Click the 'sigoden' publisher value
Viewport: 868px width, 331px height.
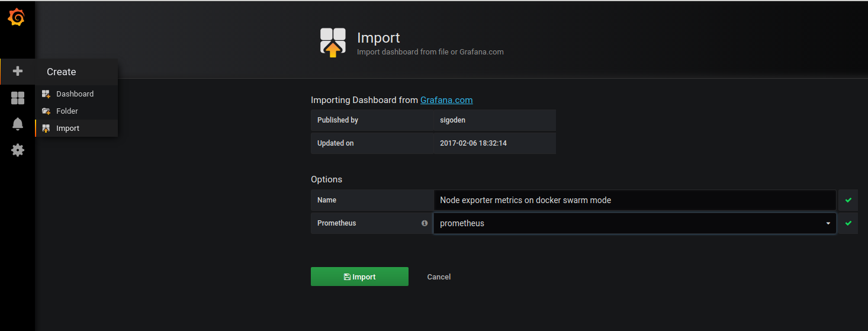(x=452, y=120)
